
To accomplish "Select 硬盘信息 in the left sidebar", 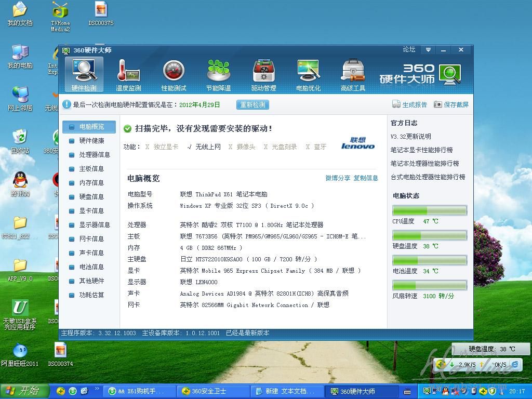I will [91, 197].
